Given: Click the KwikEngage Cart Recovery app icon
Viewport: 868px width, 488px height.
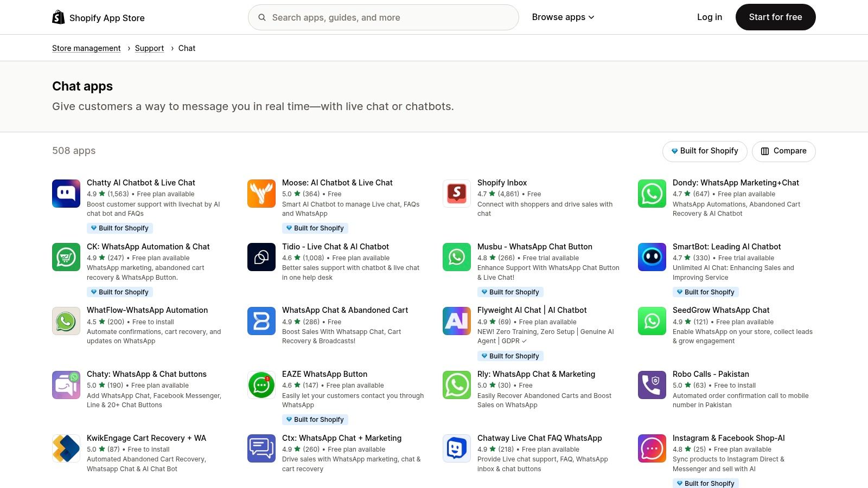Looking at the screenshot, I should [x=66, y=448].
